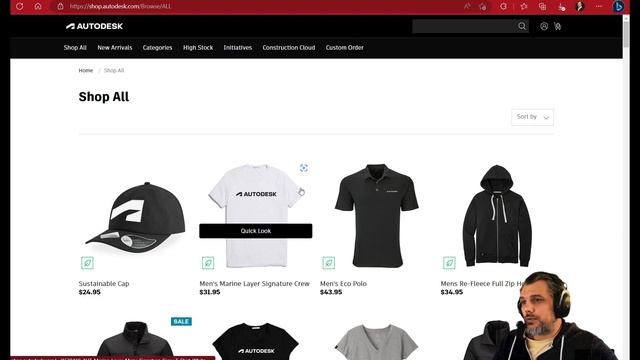Go to Home breadcrumb link
Viewport: 640px width, 360px height.
pos(86,70)
